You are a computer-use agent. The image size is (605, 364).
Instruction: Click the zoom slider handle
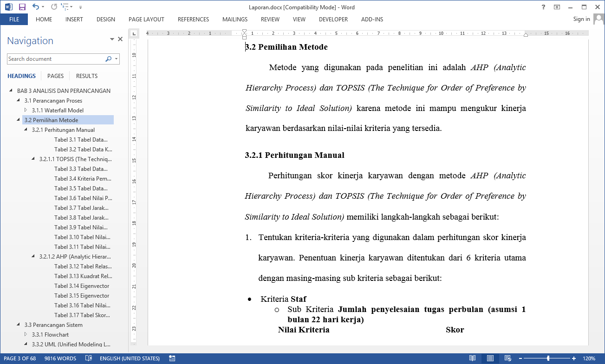click(548, 358)
